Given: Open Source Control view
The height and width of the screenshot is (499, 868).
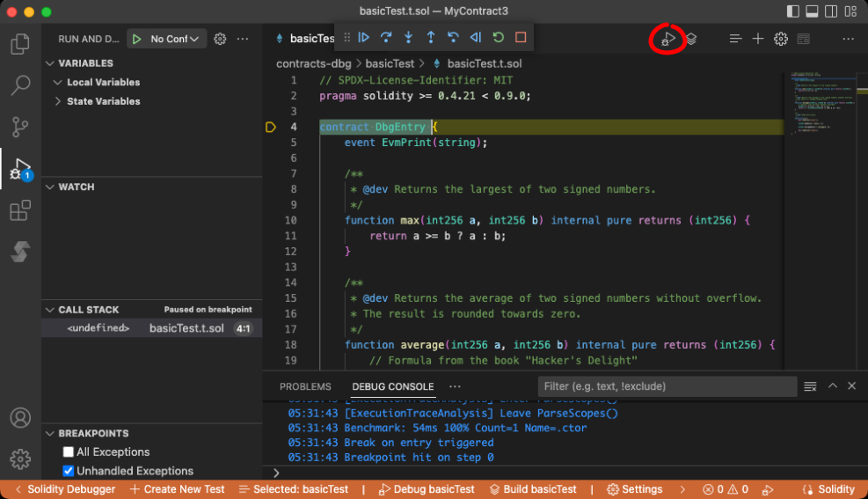Looking at the screenshot, I should click(x=19, y=127).
